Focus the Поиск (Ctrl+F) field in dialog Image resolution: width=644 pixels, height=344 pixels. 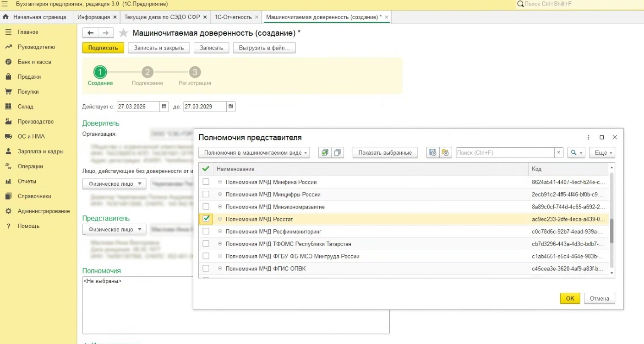(505, 153)
